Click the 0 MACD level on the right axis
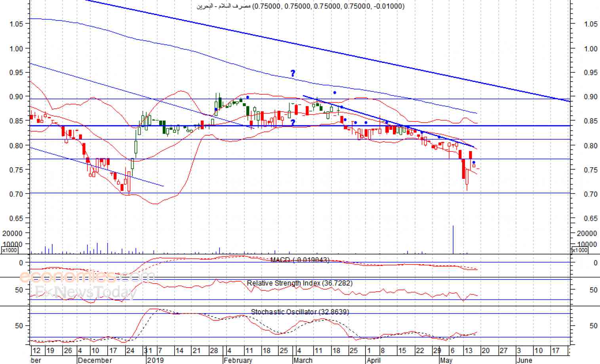 click(x=595, y=263)
